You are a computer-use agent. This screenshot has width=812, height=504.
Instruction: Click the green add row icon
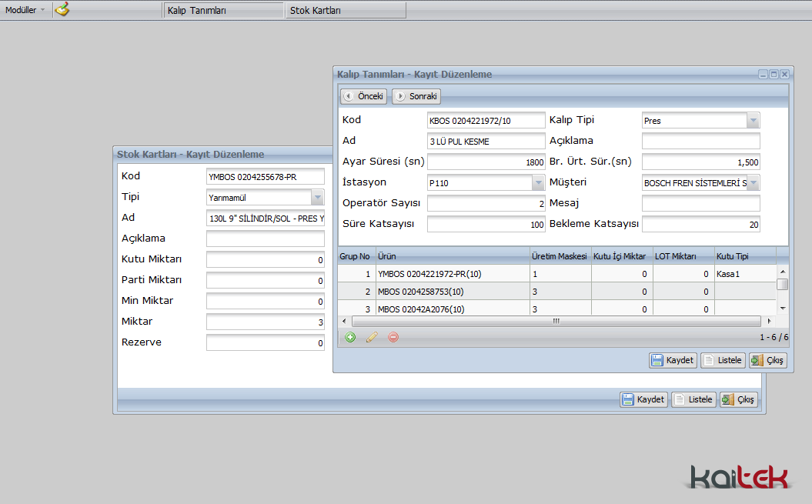350,337
